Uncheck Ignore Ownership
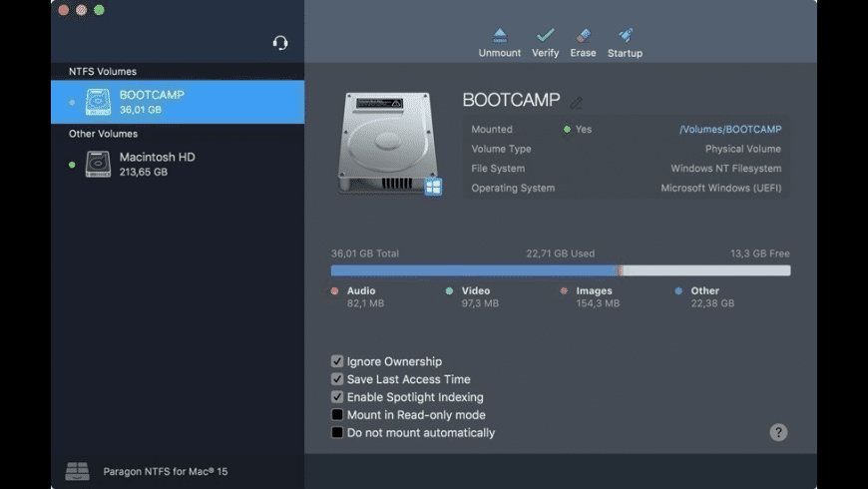Screen dimensions: 868x489 click(337, 361)
